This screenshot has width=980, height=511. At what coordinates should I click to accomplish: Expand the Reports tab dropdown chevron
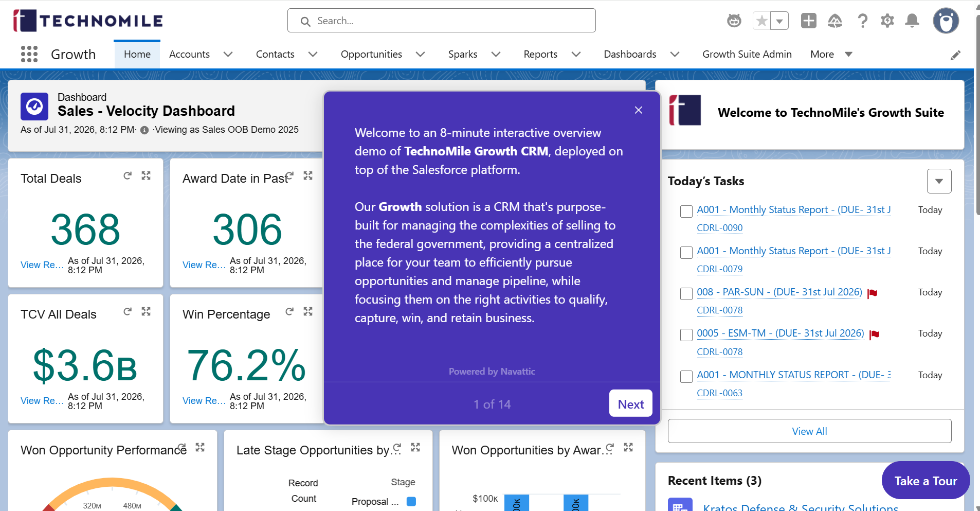pyautogui.click(x=576, y=55)
